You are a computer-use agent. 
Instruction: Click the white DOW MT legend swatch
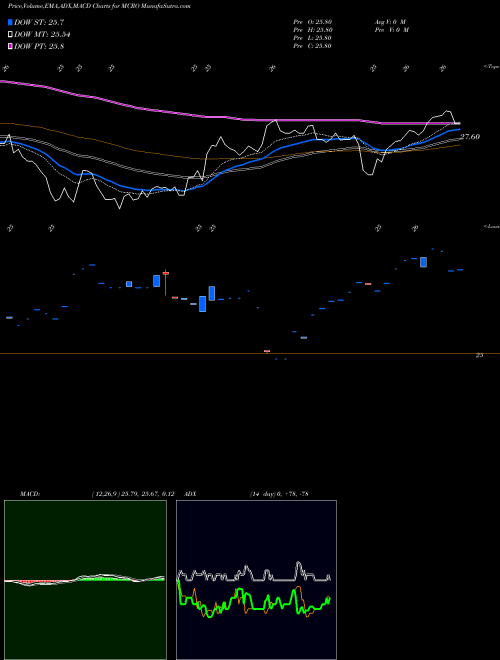tap(10, 34)
